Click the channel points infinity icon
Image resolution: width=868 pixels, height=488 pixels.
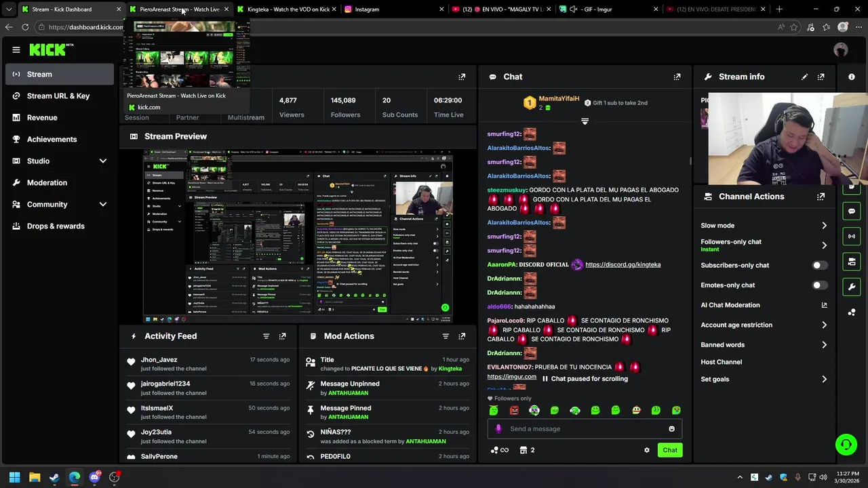499,450
